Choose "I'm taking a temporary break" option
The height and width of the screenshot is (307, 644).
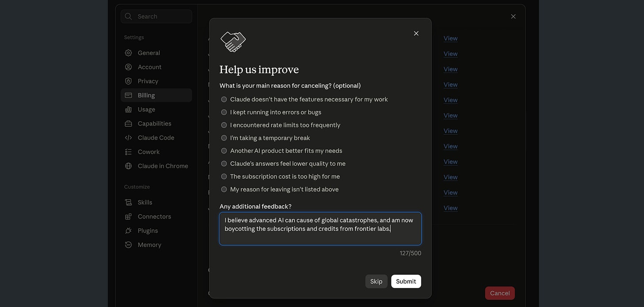224,138
